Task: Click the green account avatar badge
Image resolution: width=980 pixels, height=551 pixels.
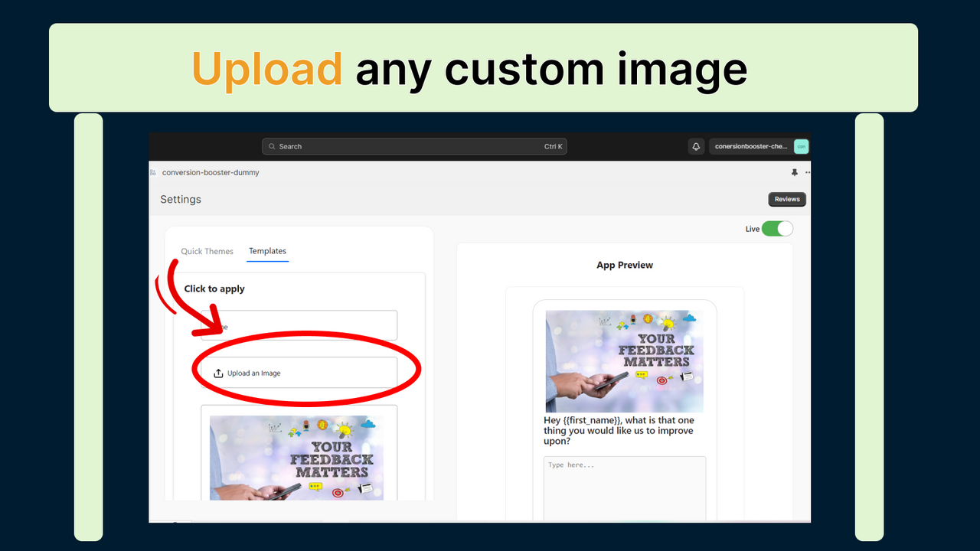Action: (801, 146)
